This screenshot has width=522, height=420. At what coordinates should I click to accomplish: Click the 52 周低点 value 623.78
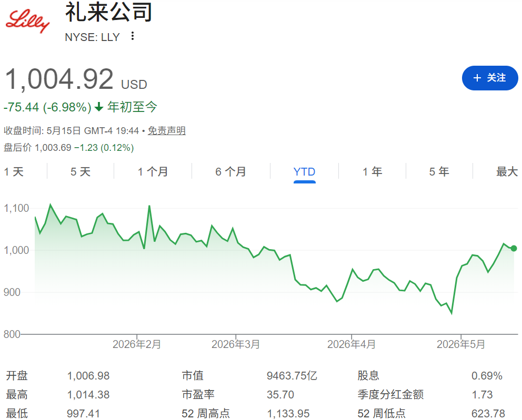488,413
